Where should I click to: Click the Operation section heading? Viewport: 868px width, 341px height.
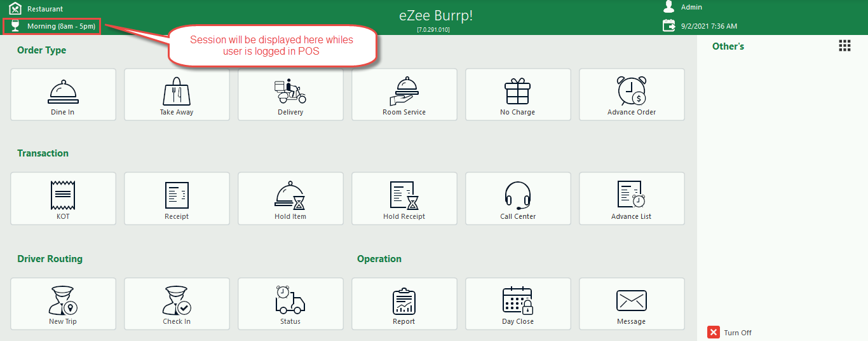tap(379, 259)
